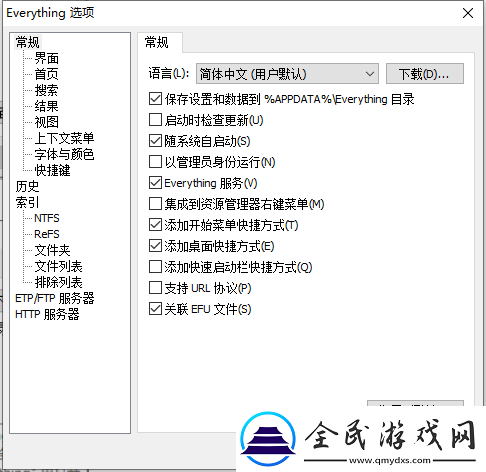Screen dimensions: 486x472
Task: Open NTFS index settings
Action: point(47,218)
